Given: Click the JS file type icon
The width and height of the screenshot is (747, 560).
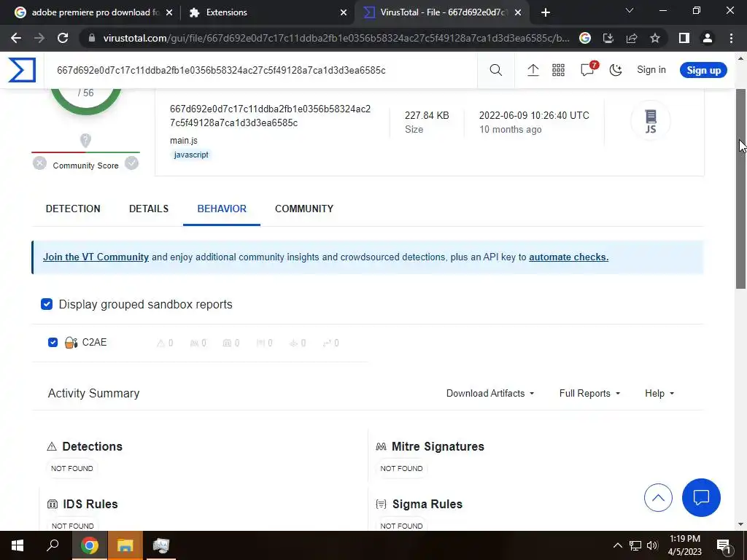Looking at the screenshot, I should click(650, 121).
